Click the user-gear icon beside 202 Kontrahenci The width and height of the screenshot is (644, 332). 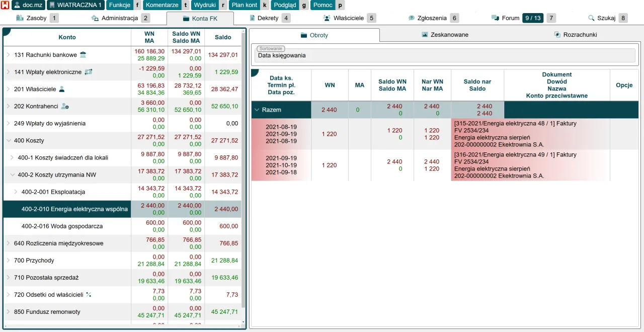pyautogui.click(x=65, y=106)
